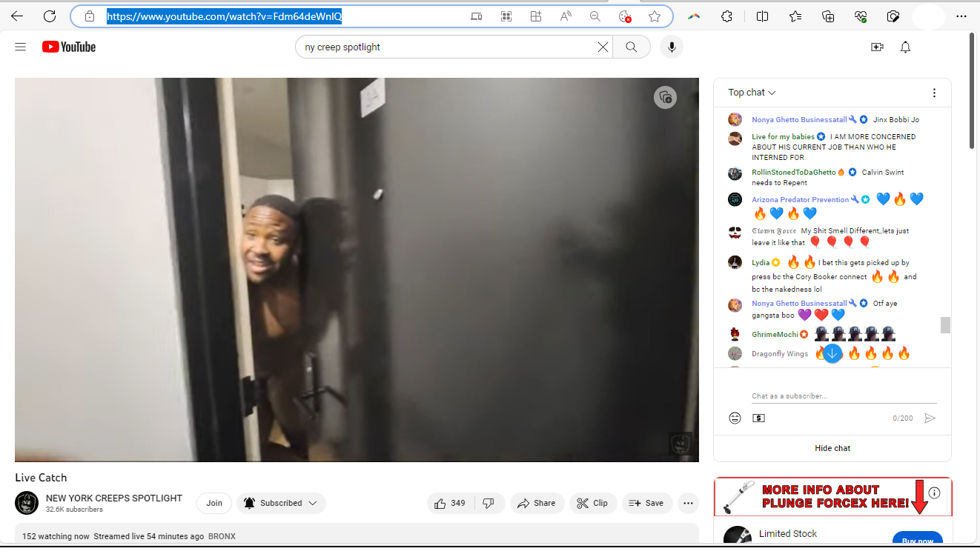Viewport: 980px width, 554px height.
Task: Open the emoji picker in chat
Action: (x=735, y=418)
